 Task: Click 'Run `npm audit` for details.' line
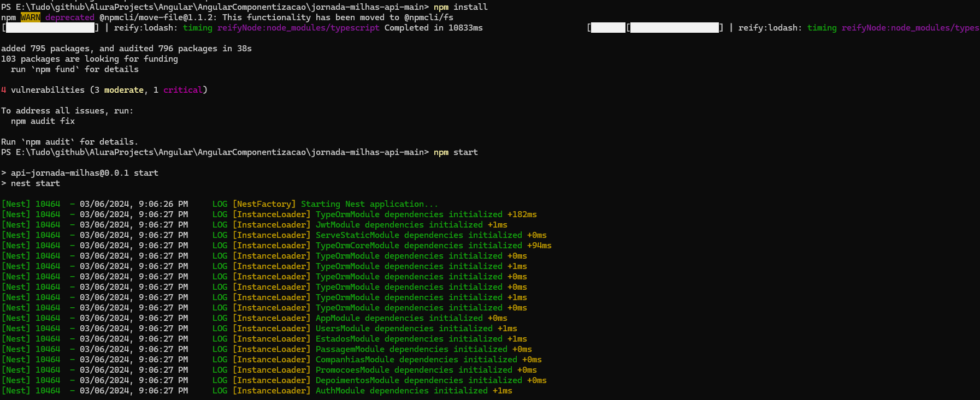(x=70, y=142)
